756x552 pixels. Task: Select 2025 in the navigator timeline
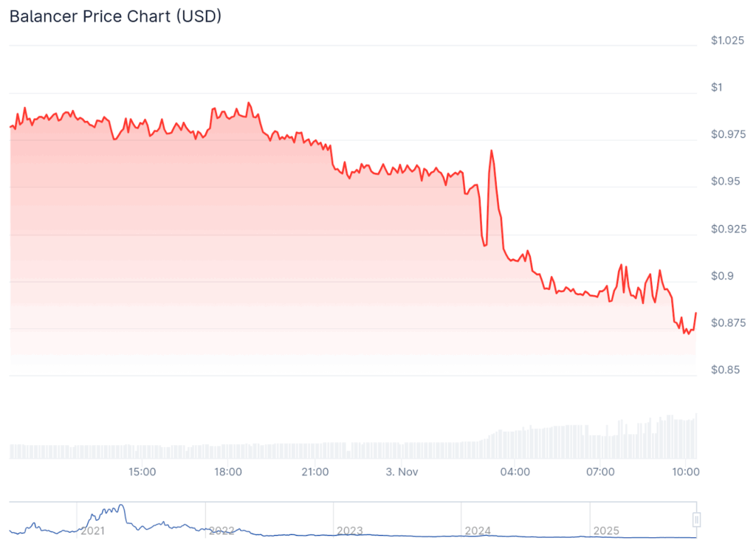coord(606,531)
